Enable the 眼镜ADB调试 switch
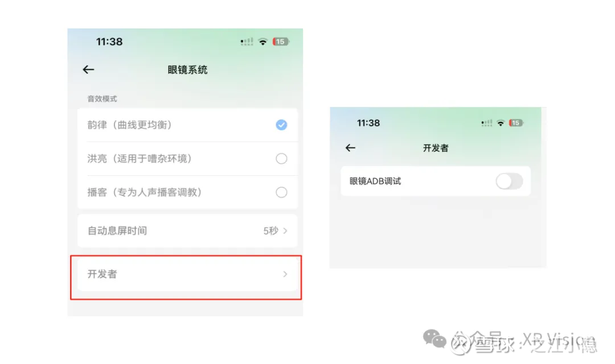Screen dimensions: 615x364 509,181
